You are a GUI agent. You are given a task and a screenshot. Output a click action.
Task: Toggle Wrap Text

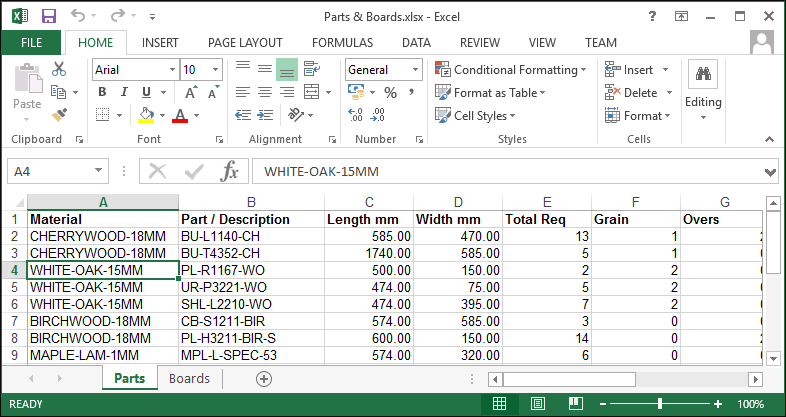pos(312,69)
